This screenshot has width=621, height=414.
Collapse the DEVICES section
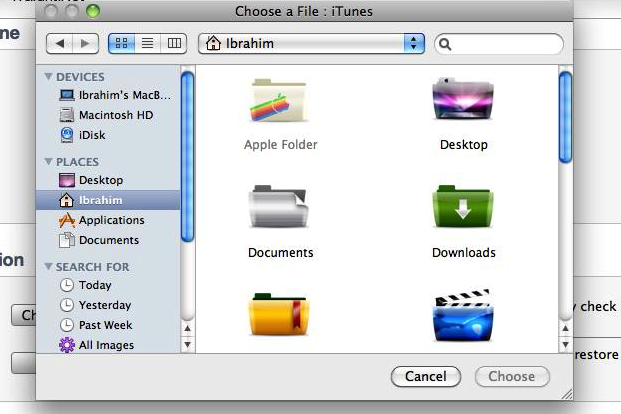pos(48,76)
